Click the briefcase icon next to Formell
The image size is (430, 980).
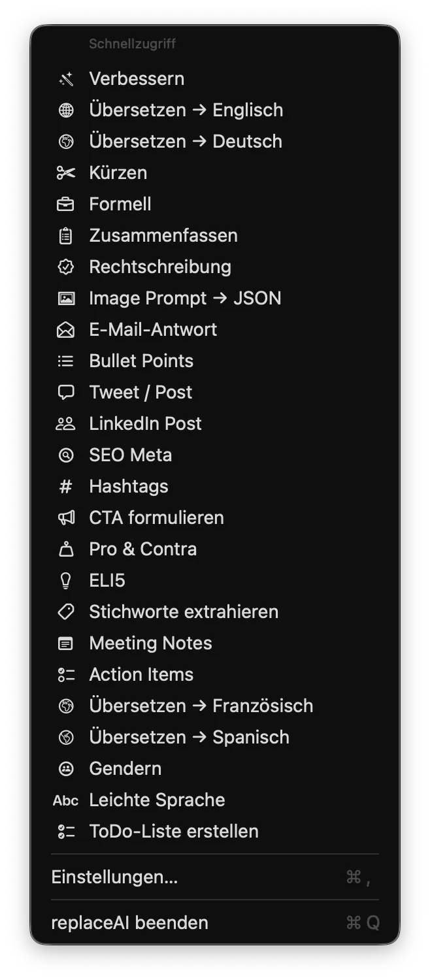coord(65,204)
